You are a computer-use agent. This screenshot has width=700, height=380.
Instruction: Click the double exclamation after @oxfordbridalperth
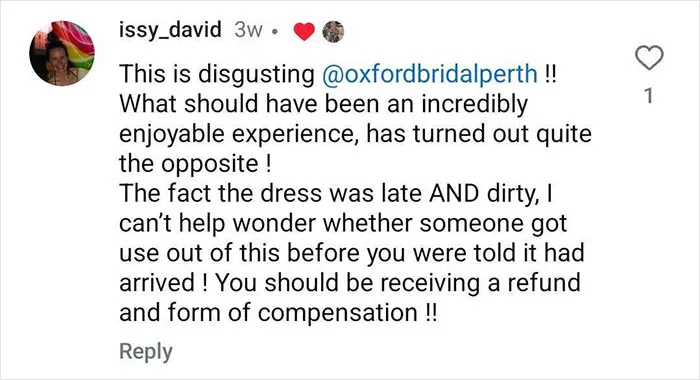click(x=550, y=74)
